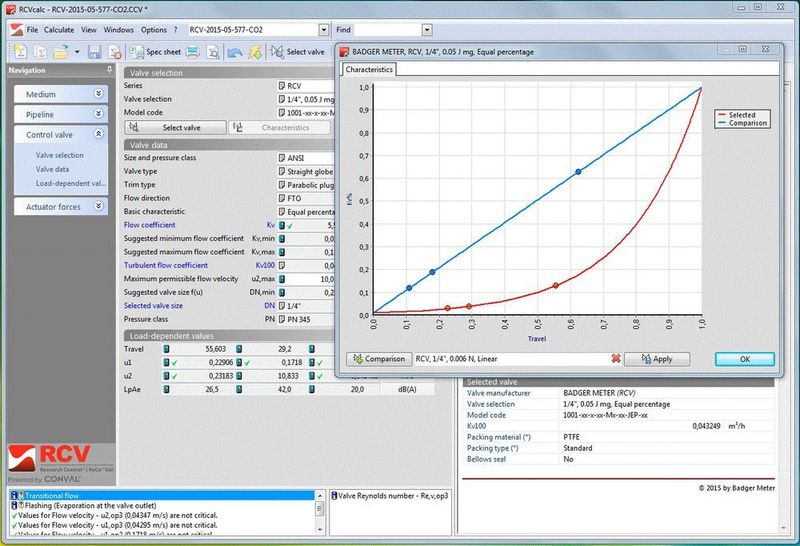This screenshot has width=800, height=546.
Task: Click the yellow lightning calculate icon
Action: [x=255, y=52]
